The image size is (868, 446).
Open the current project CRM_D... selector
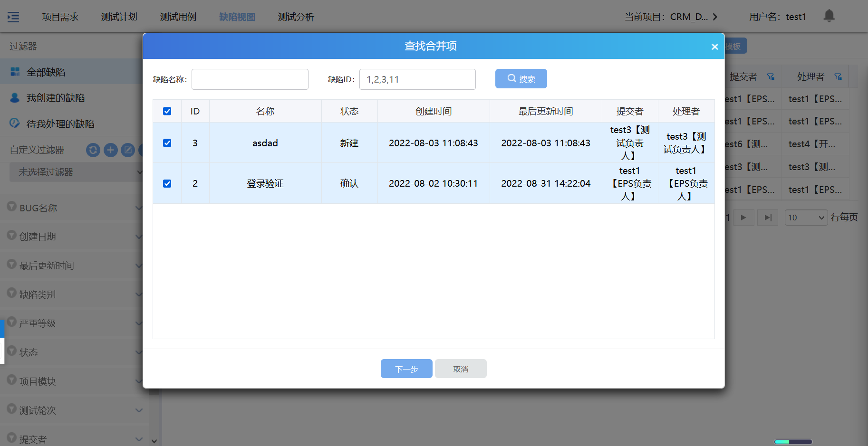point(671,17)
